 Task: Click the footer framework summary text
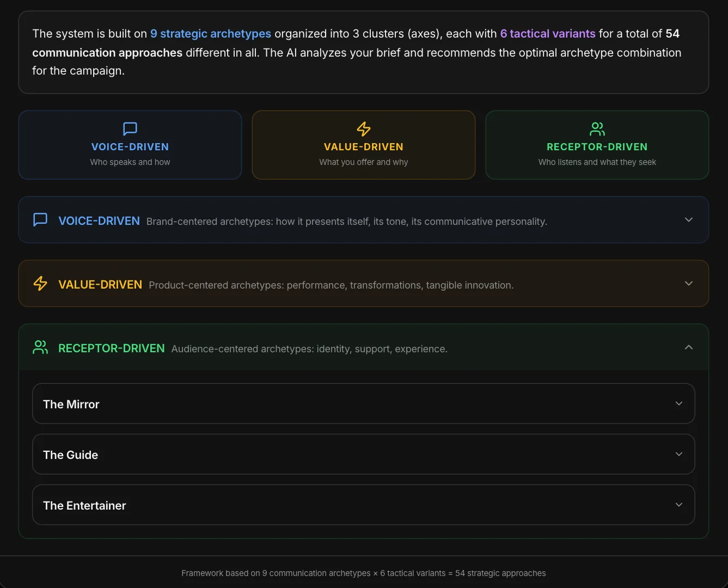pyautogui.click(x=364, y=573)
